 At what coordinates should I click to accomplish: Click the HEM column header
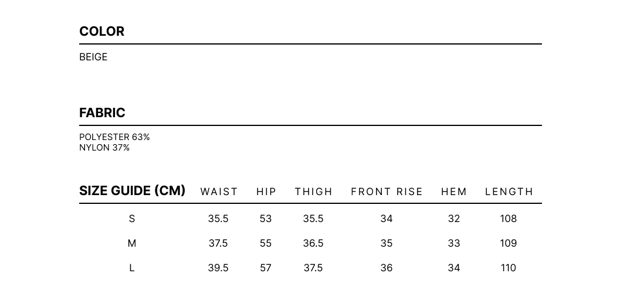454,192
